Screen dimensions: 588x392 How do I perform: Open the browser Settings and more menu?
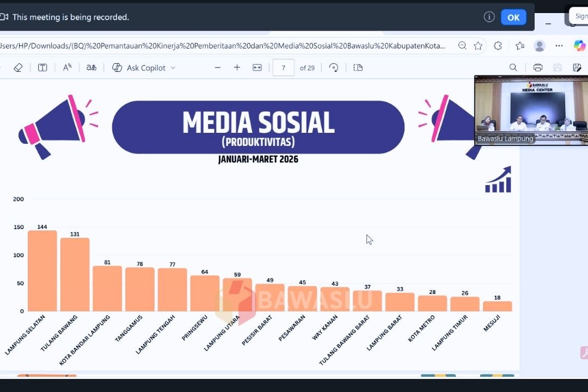(x=559, y=46)
